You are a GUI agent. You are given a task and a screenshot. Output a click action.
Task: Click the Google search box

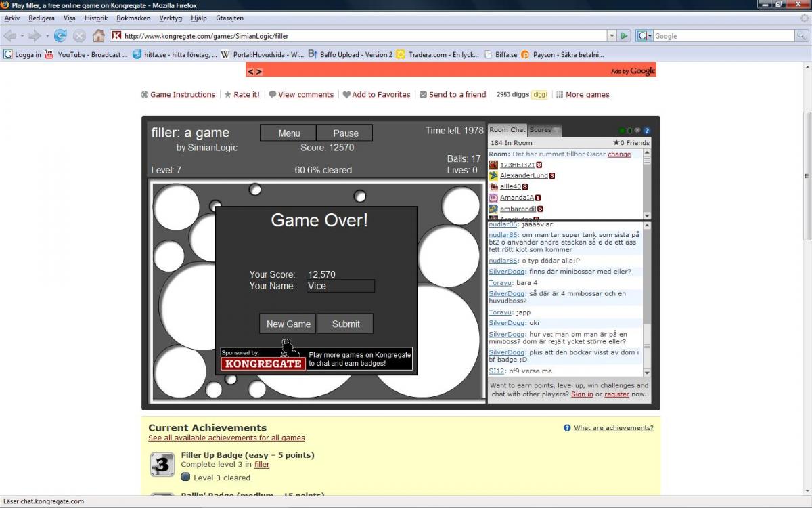724,36
